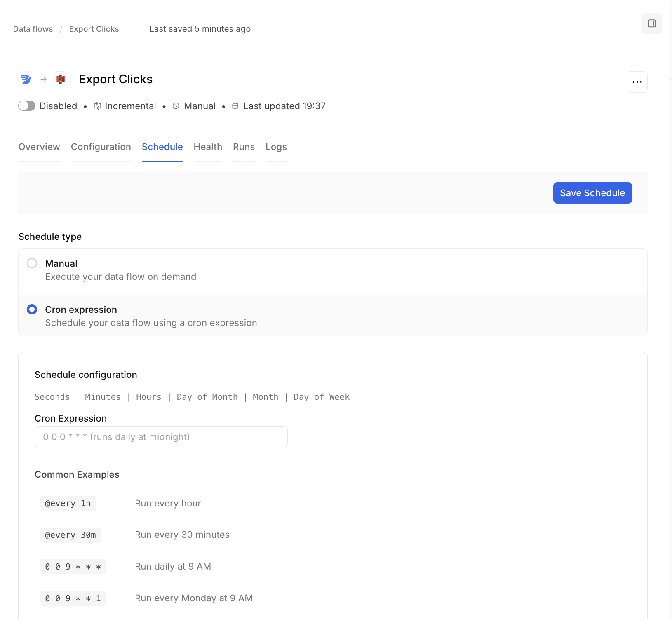Open the Configuration tab

(101, 147)
